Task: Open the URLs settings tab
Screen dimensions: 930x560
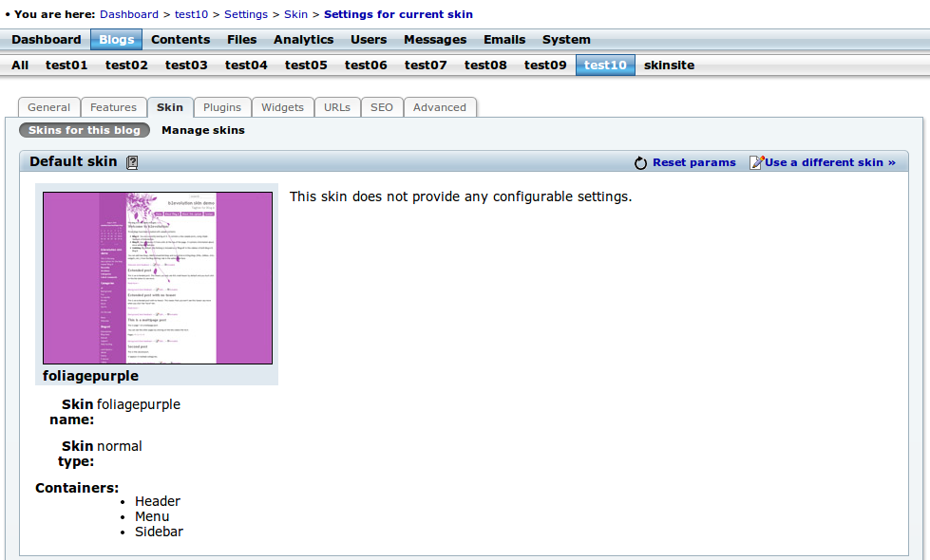Action: click(337, 107)
